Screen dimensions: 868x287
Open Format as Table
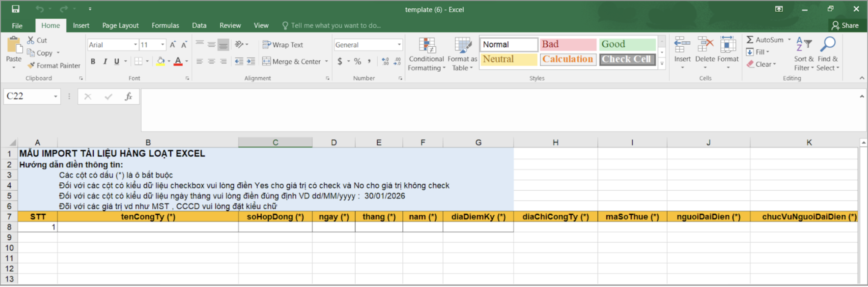[x=462, y=54]
